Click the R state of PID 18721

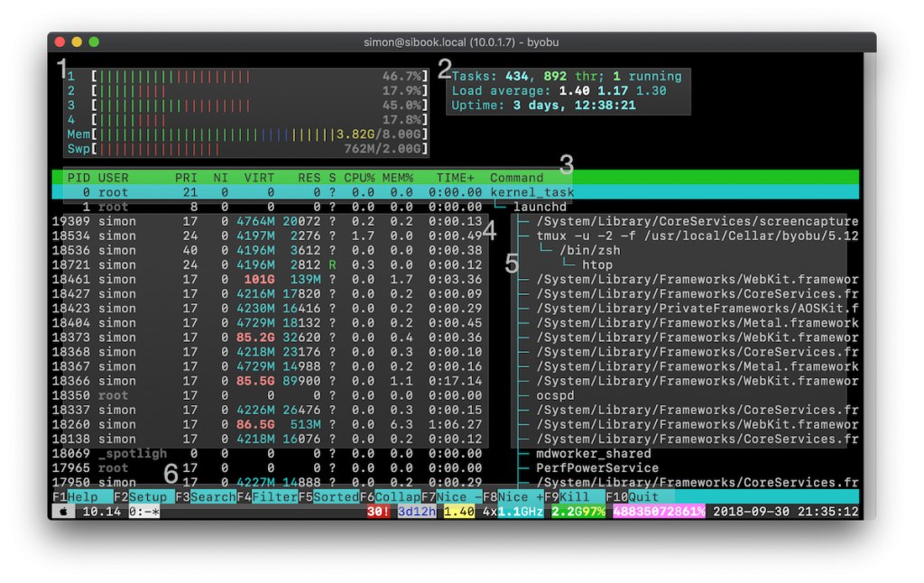click(332, 265)
